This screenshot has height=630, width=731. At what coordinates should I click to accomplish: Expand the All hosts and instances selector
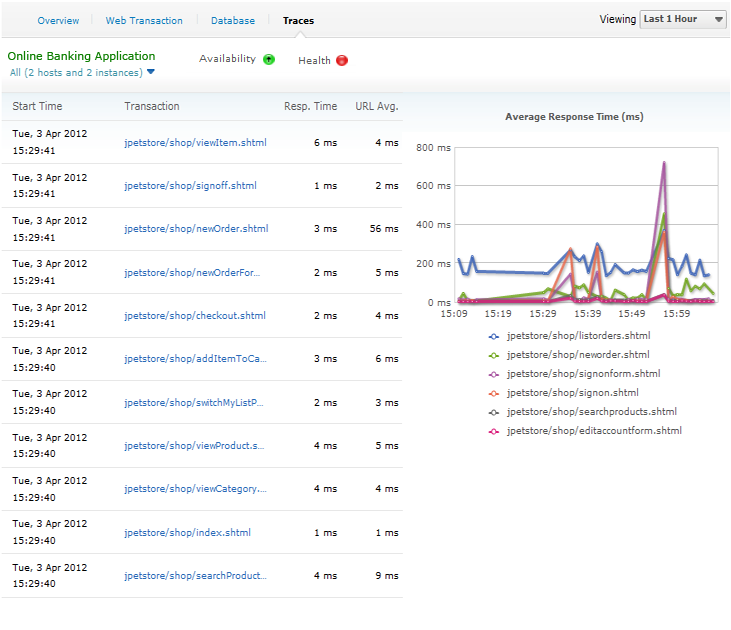coord(82,72)
